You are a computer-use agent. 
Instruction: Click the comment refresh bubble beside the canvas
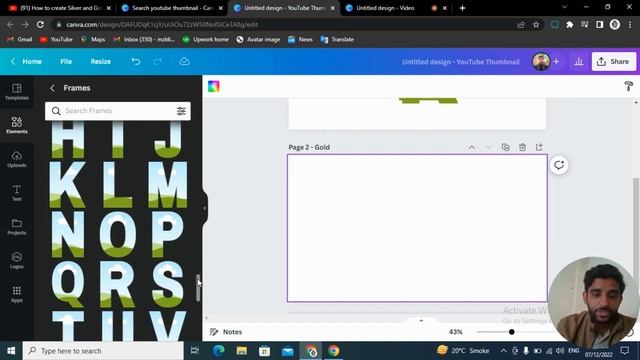(559, 165)
